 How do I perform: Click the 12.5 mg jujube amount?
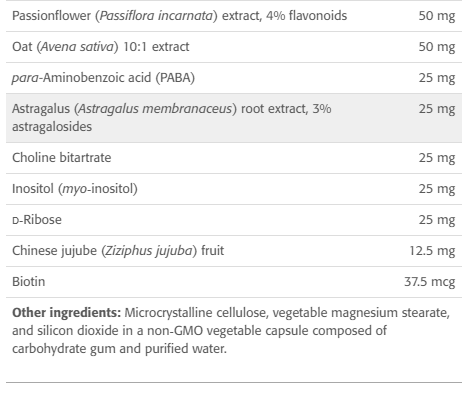(432, 251)
